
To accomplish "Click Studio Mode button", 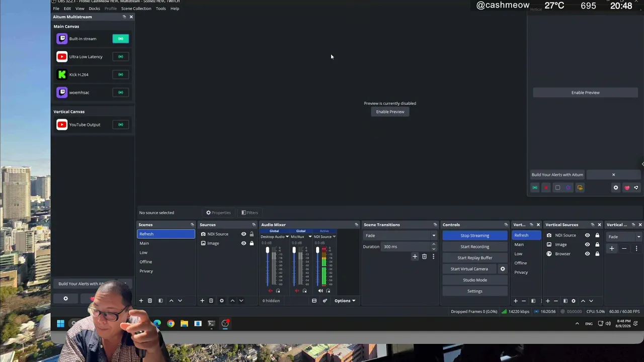I will (x=474, y=280).
